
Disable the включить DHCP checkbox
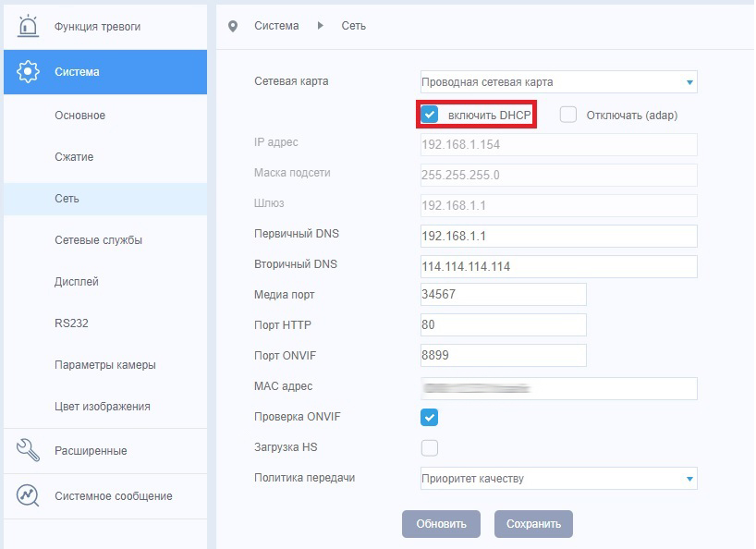(x=430, y=115)
